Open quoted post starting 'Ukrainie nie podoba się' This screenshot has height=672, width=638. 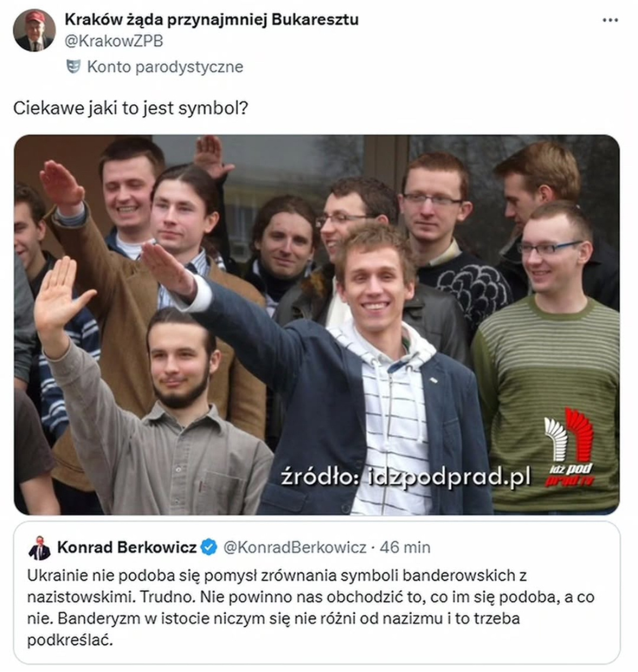click(317, 593)
